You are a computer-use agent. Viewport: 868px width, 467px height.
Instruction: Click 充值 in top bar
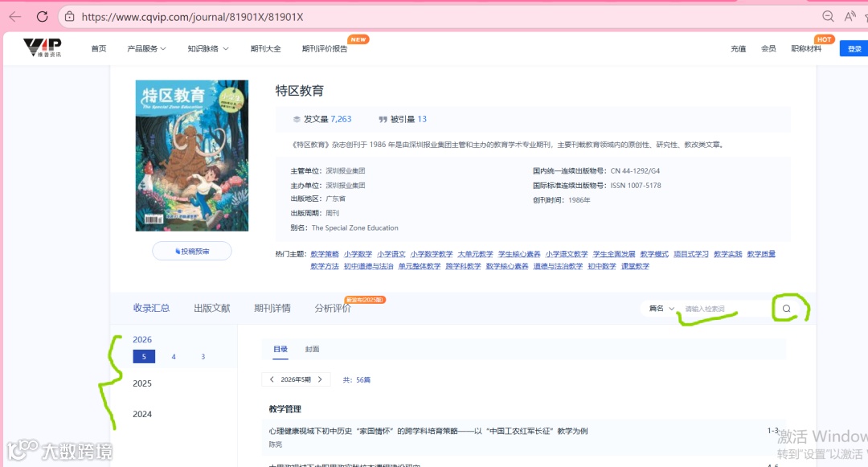[x=738, y=49]
